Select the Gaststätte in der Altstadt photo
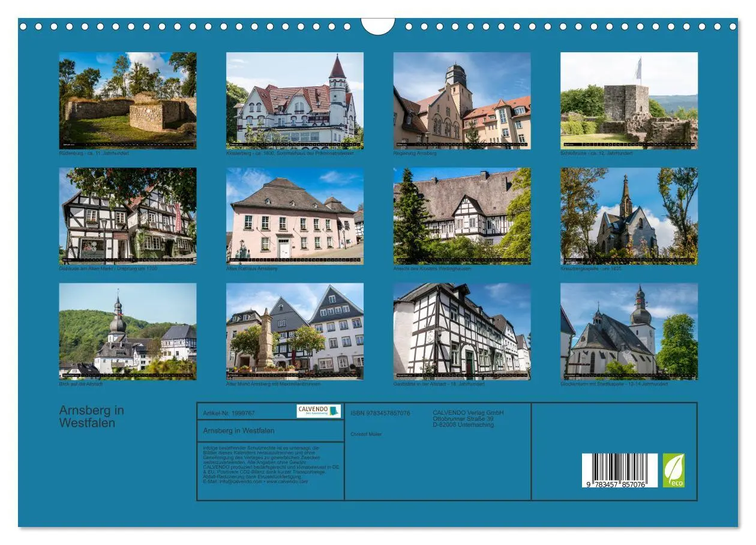 click(x=462, y=331)
